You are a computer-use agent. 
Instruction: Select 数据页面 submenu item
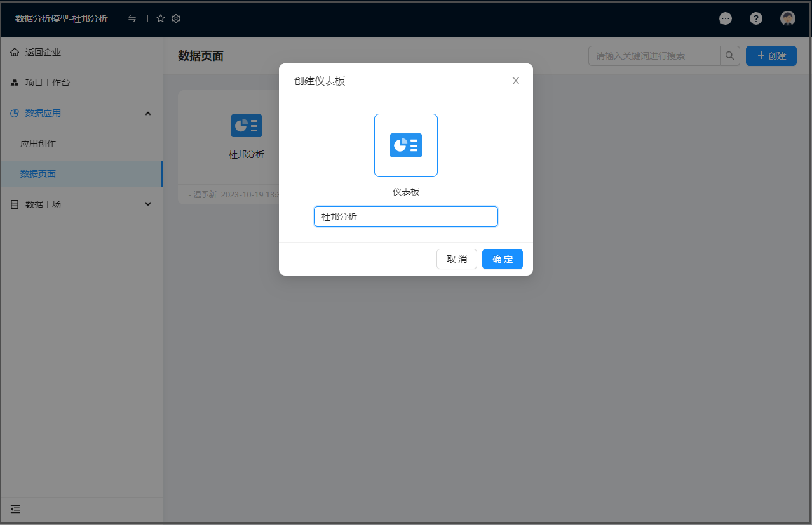pos(38,174)
